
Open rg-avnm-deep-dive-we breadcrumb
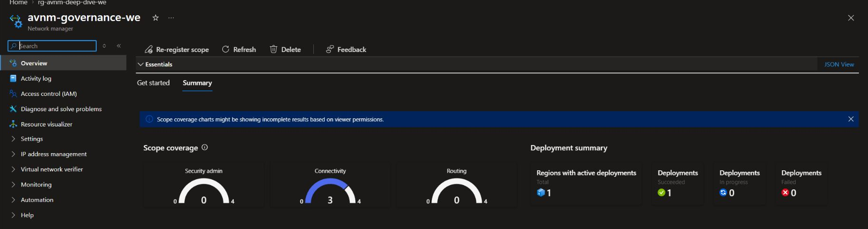[x=72, y=2]
